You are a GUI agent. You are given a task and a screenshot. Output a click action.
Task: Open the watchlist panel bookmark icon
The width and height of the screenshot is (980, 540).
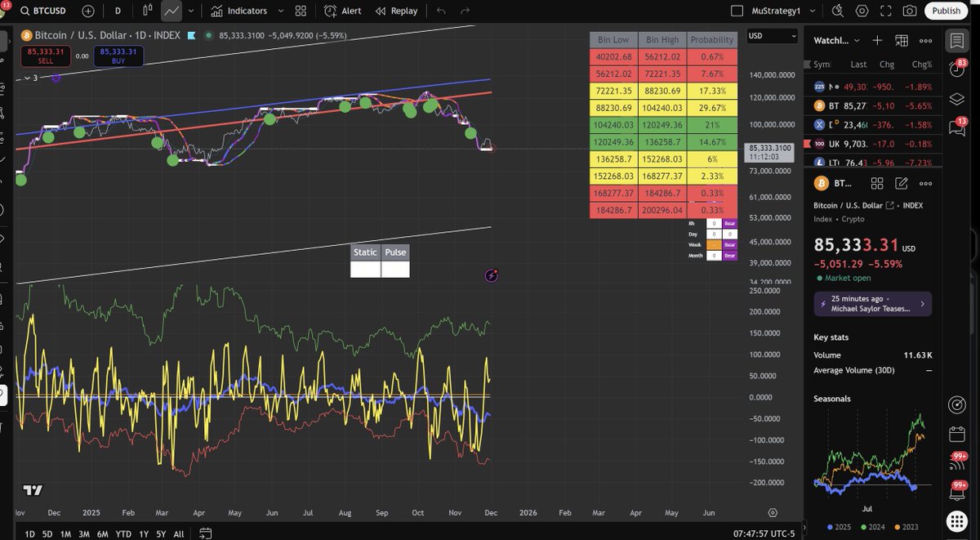pyautogui.click(x=957, y=41)
